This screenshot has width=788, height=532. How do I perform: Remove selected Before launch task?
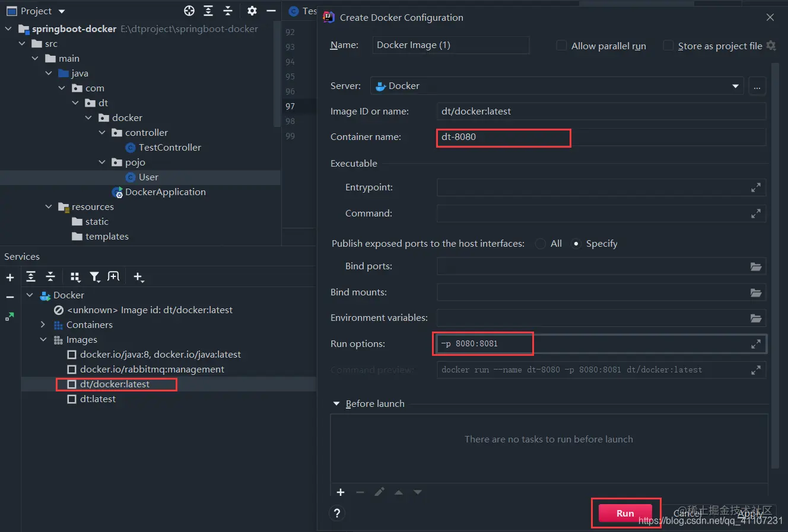(360, 492)
